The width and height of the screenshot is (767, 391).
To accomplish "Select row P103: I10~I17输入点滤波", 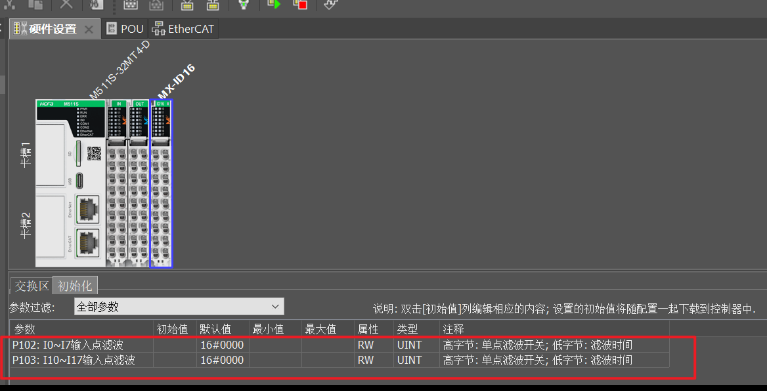I will 339,360.
